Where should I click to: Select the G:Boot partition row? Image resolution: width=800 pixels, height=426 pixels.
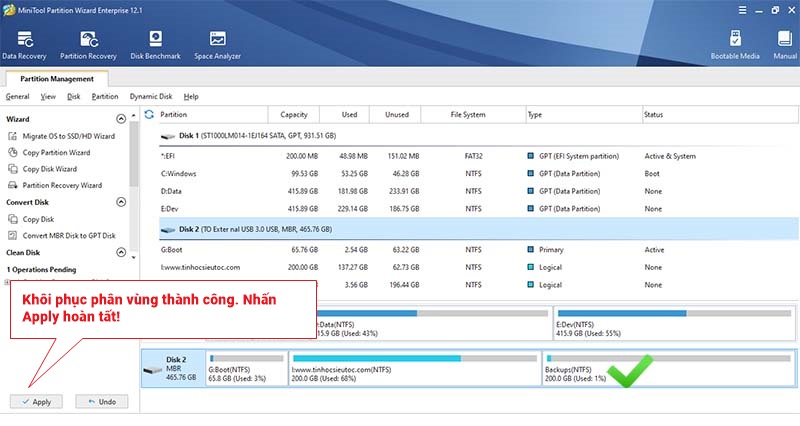click(x=478, y=250)
